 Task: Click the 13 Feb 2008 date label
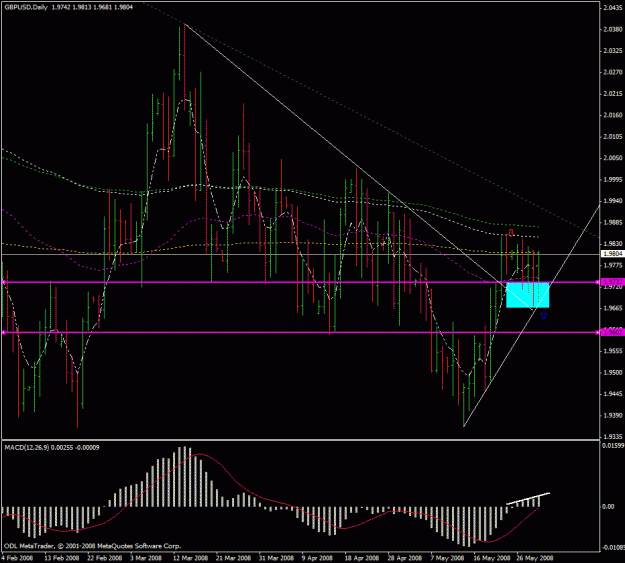coord(62,558)
